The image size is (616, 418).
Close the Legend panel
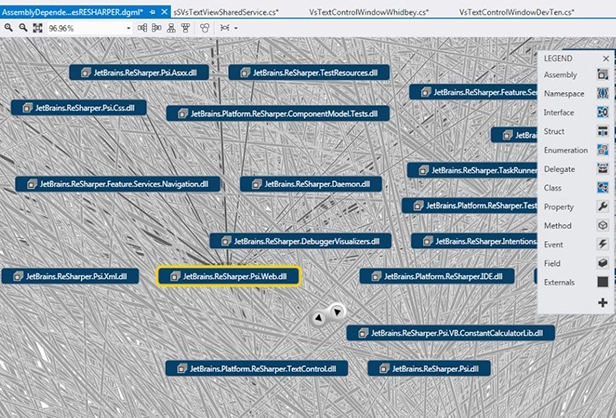pos(606,59)
